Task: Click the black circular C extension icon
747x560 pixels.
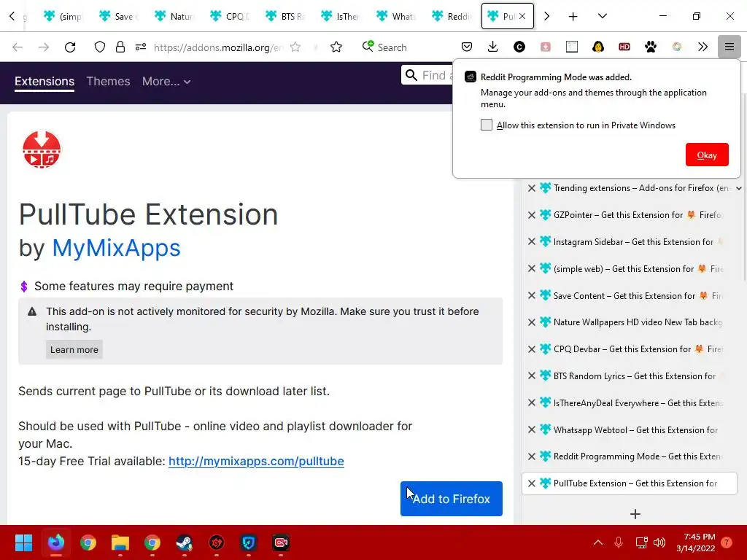Action: click(x=519, y=47)
